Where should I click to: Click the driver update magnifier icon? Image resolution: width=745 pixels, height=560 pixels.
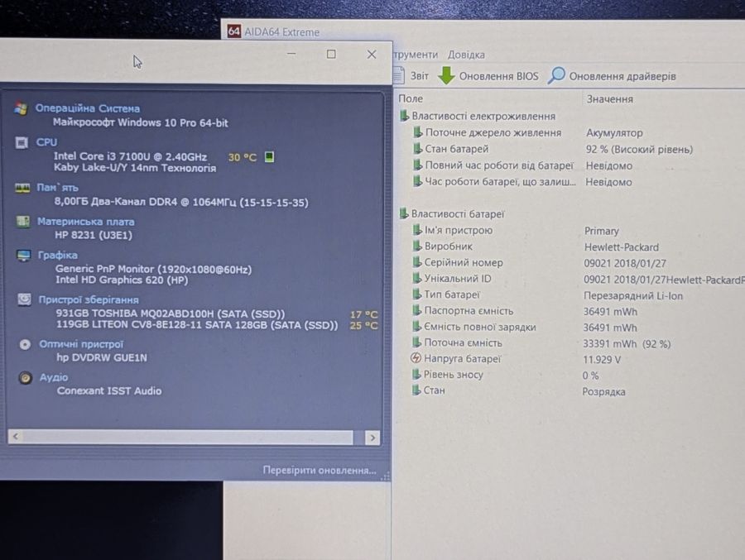[x=556, y=75]
